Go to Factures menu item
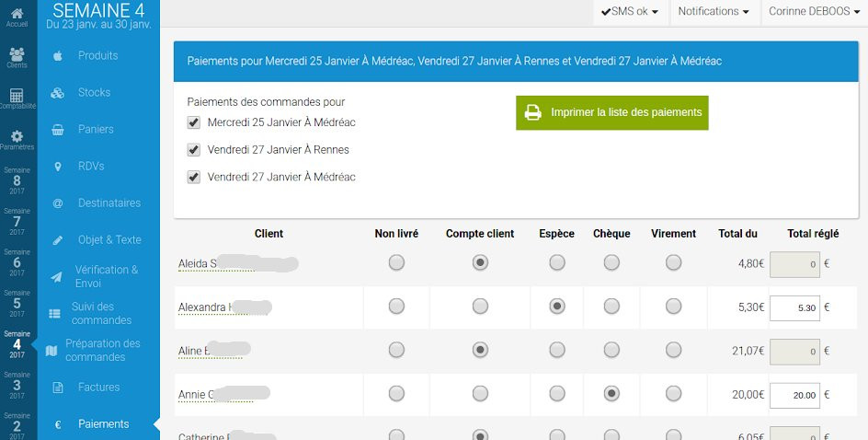Image resolution: width=868 pixels, height=440 pixels. [98, 388]
